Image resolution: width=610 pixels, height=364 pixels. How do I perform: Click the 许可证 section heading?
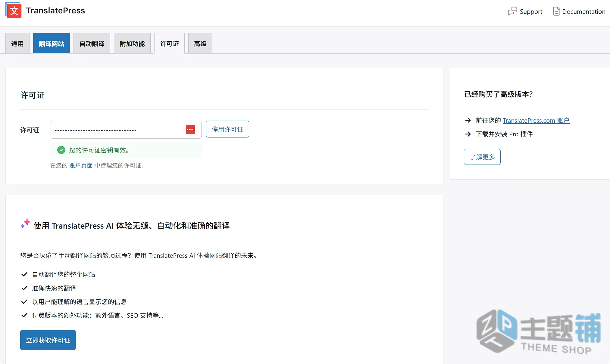(32, 95)
